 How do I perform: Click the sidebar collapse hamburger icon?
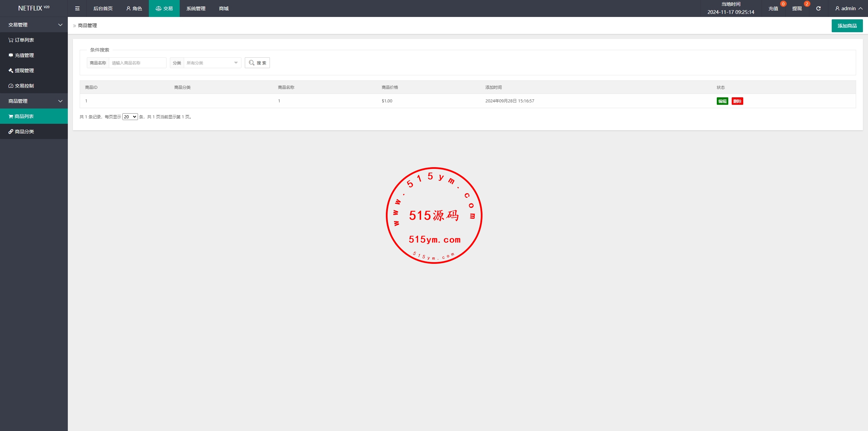[77, 8]
